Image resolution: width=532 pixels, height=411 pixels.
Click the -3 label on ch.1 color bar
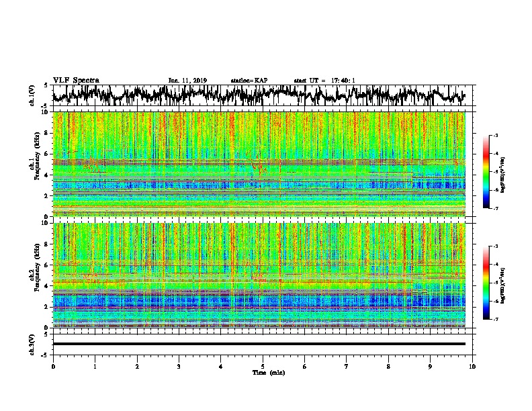point(495,136)
